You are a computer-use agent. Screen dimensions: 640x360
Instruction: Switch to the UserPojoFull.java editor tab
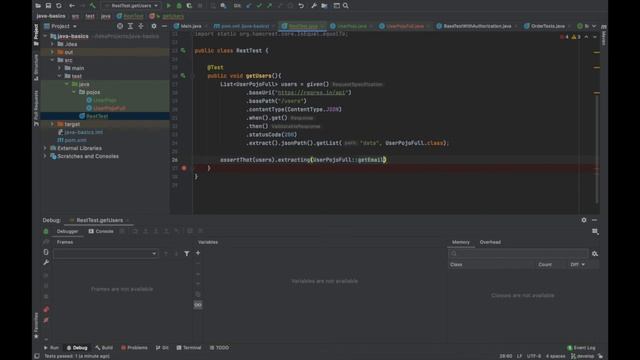(404, 26)
